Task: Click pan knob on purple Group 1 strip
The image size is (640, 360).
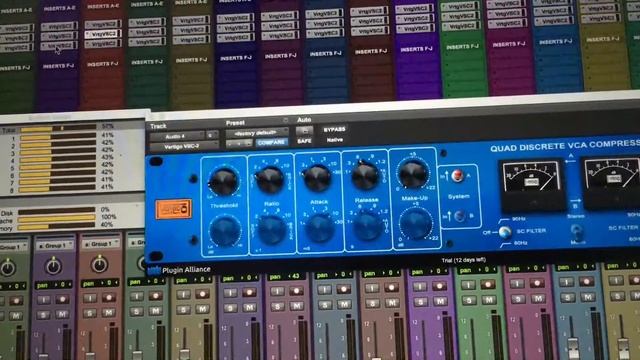Action: tap(53, 266)
